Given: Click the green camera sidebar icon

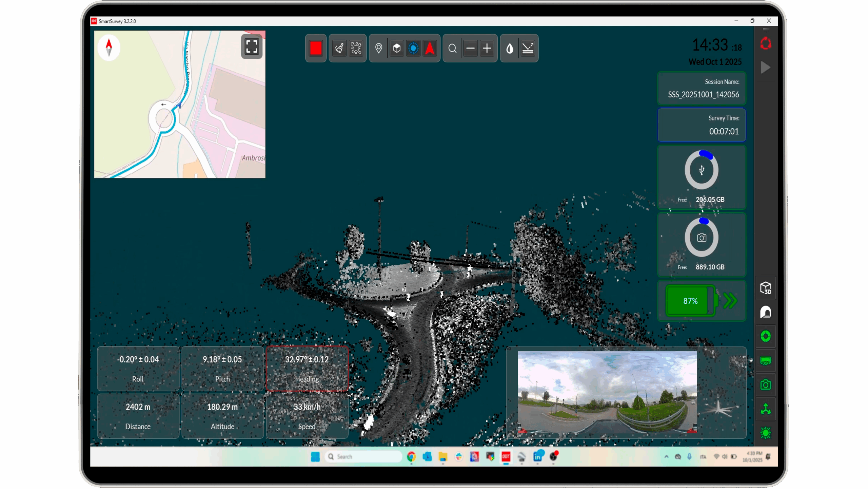Looking at the screenshot, I should pos(766,385).
